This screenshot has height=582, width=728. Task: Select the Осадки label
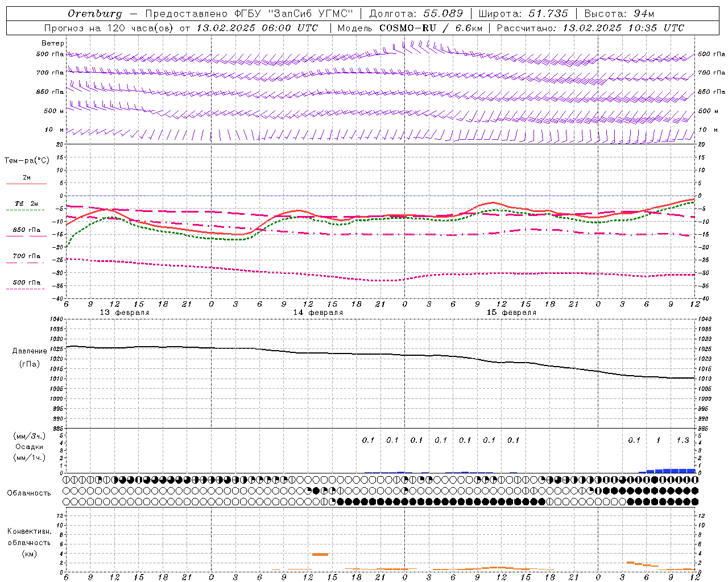point(30,447)
